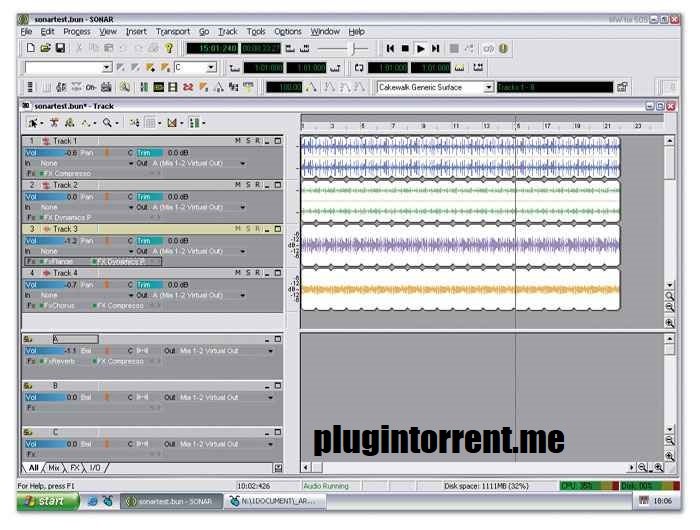The width and height of the screenshot is (700, 530).
Task: Zoom out horizontally at the bottom right
Action: click(642, 467)
